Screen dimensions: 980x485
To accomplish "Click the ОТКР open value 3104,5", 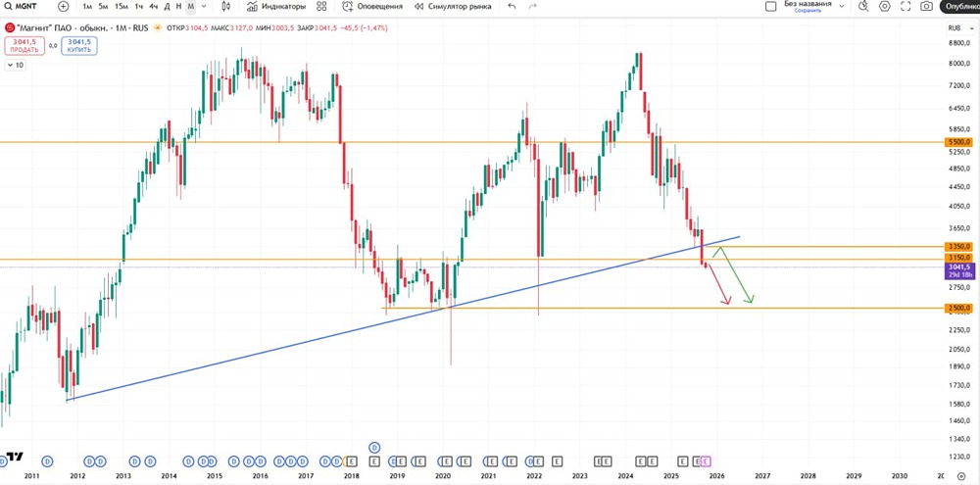I will click(x=199, y=28).
